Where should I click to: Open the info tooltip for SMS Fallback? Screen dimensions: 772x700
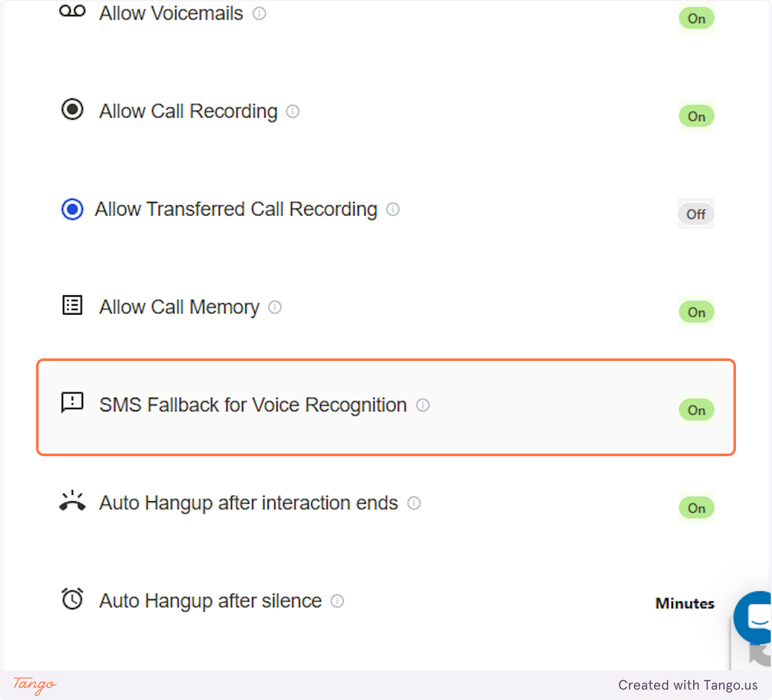(423, 405)
